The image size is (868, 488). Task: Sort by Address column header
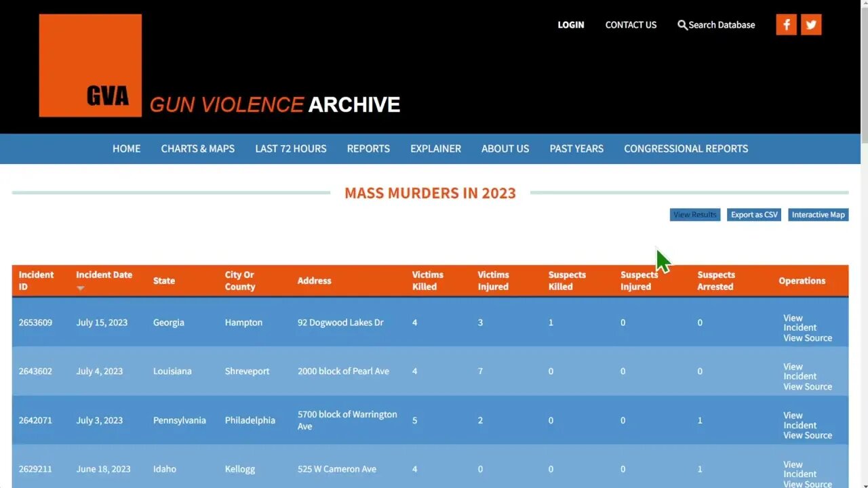pos(315,281)
